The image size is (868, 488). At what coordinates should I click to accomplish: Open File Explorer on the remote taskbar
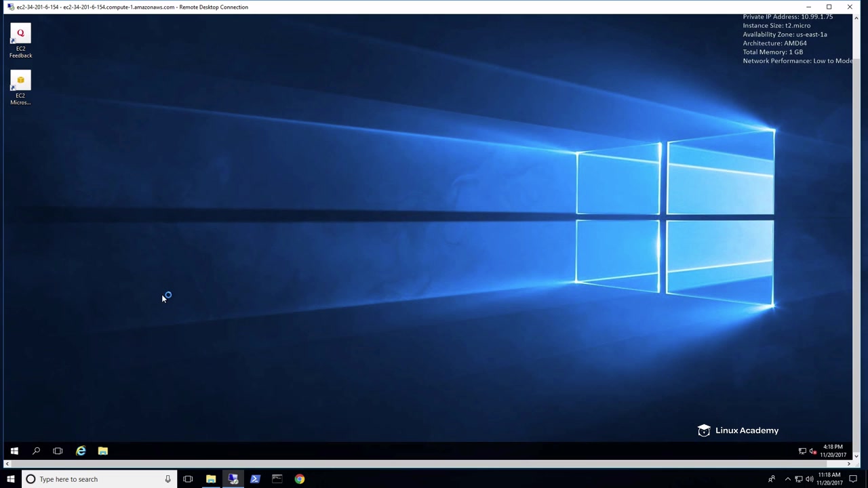click(103, 451)
